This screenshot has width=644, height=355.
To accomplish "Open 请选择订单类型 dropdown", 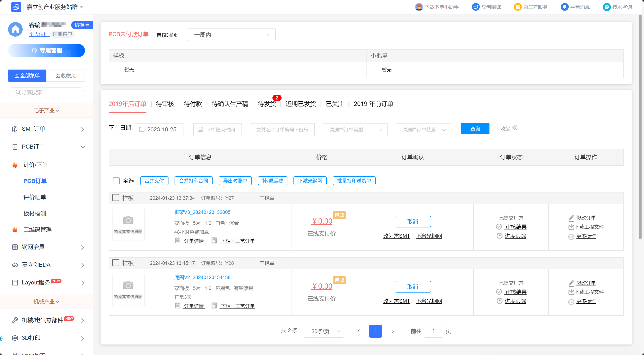I will click(355, 129).
